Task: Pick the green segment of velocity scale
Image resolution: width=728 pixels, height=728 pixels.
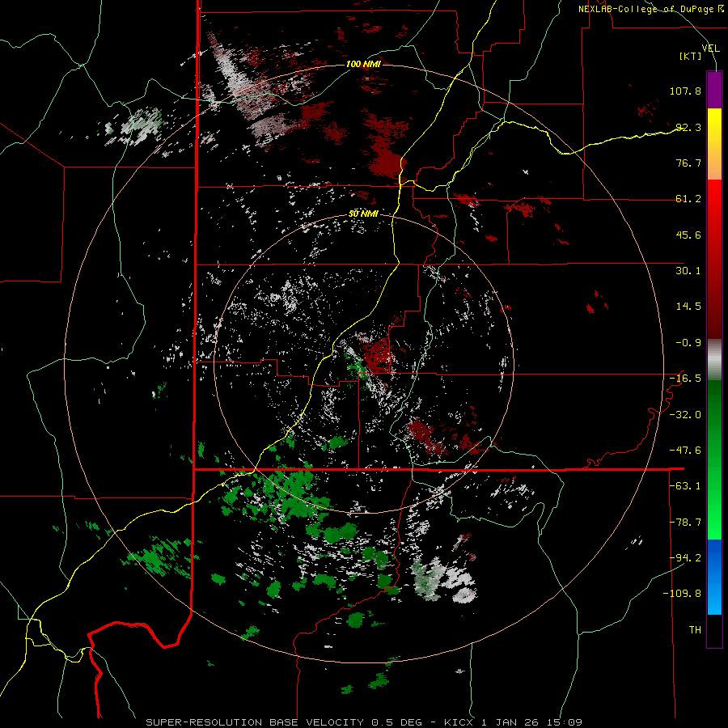Action: click(714, 459)
